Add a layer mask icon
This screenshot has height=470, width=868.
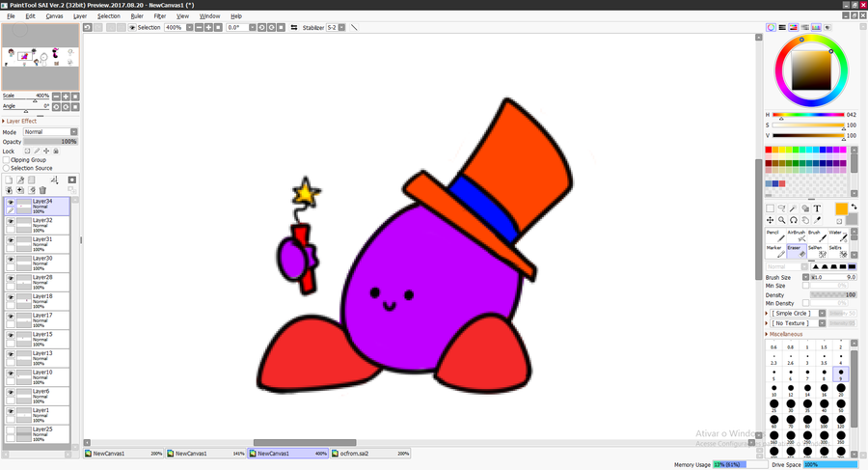[72, 180]
